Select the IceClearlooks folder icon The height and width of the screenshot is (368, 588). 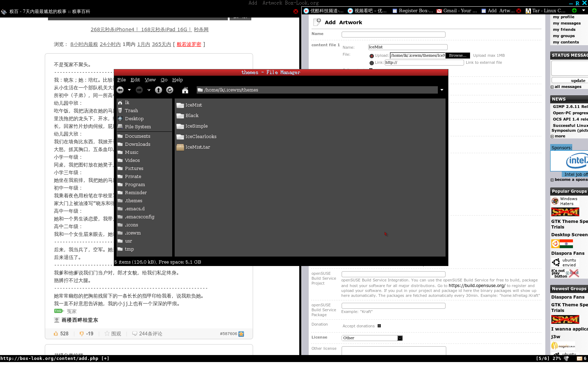pos(180,137)
